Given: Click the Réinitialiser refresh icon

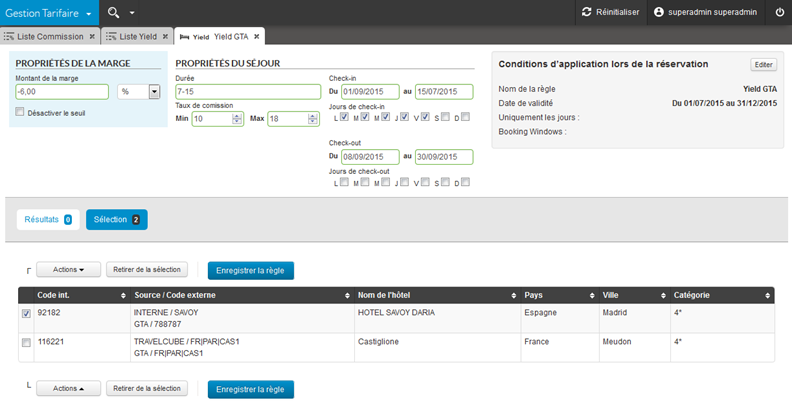Looking at the screenshot, I should click(x=586, y=12).
